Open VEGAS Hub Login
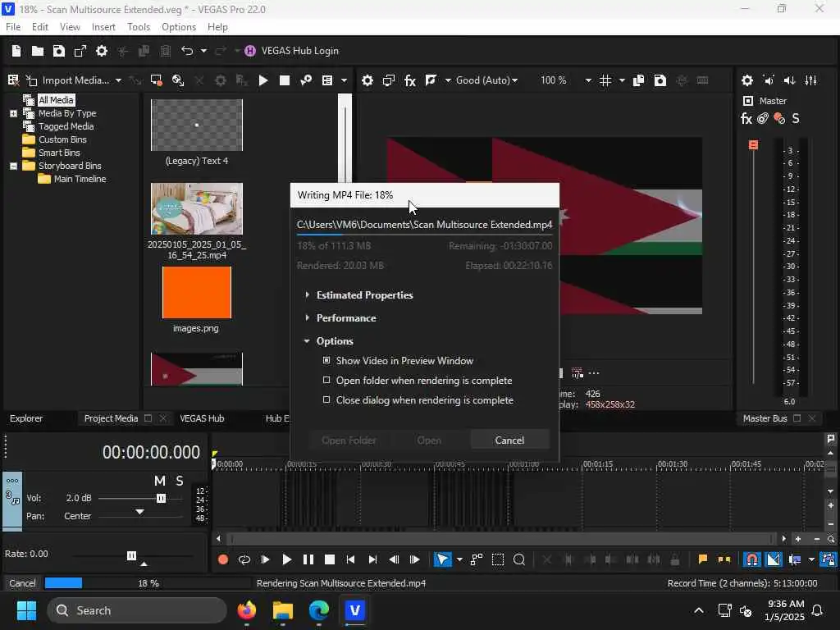Image resolution: width=840 pixels, height=630 pixels. tap(292, 51)
